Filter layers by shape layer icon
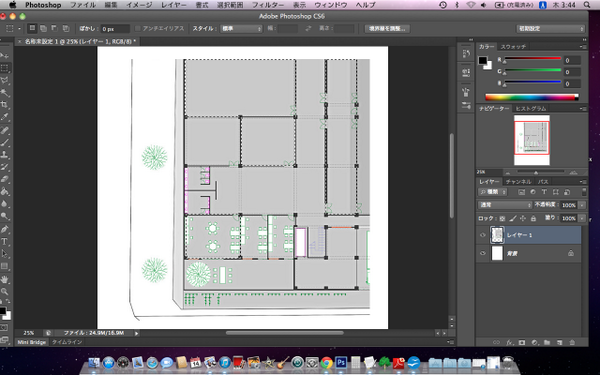Screen dimensions: 600x375 tap(556, 192)
